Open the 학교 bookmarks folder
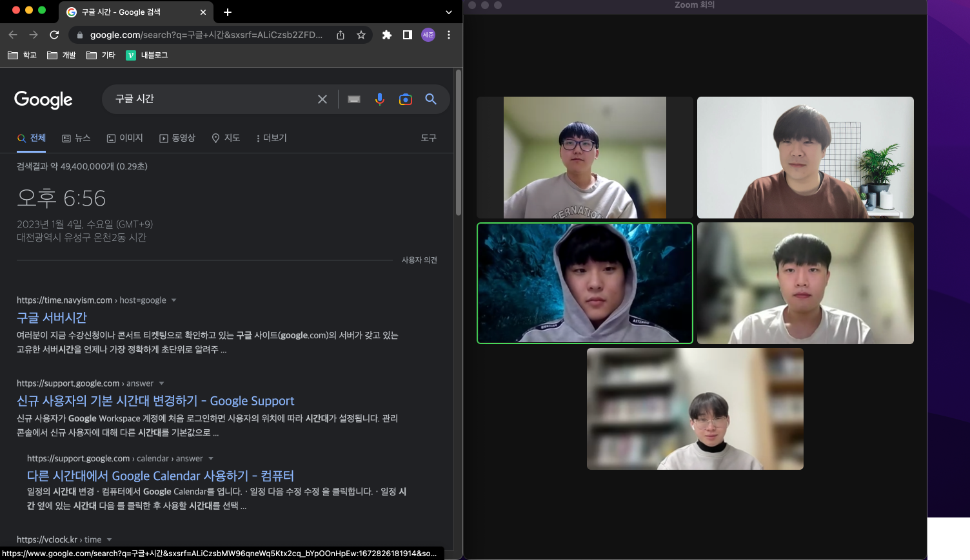The image size is (970, 560). (22, 55)
